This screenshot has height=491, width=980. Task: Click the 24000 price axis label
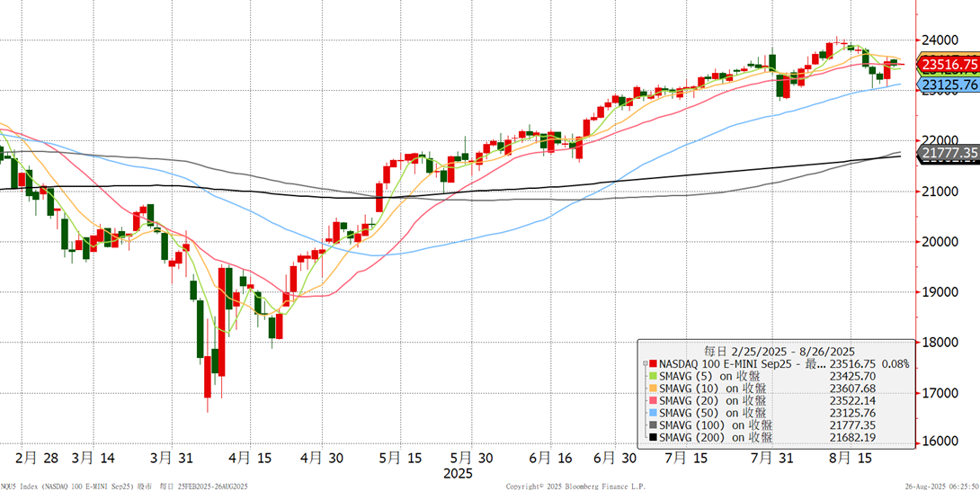pyautogui.click(x=940, y=40)
